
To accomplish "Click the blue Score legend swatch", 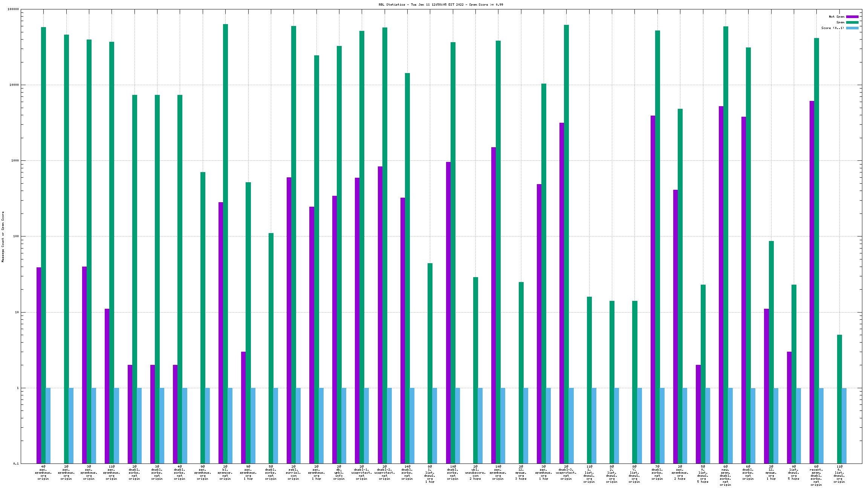I will pyautogui.click(x=852, y=28).
